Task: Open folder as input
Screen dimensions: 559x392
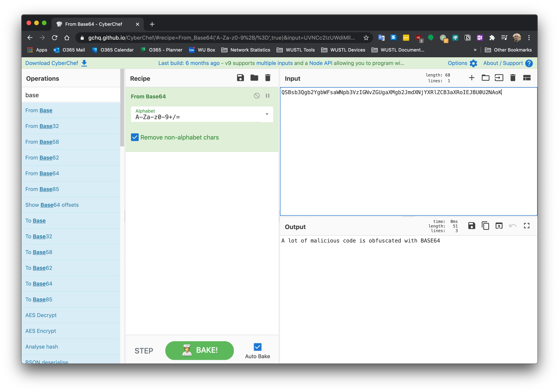Action: click(x=485, y=78)
